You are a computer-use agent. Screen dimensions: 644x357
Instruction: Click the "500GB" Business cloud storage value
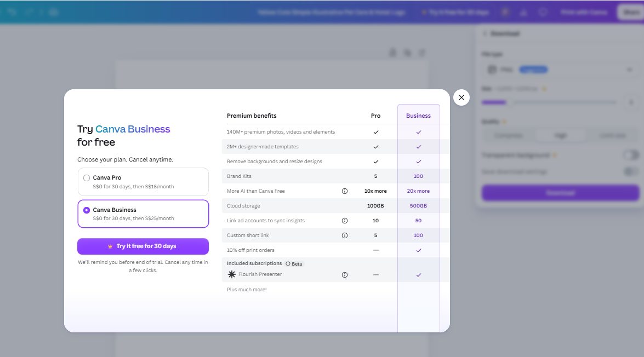tap(418, 206)
